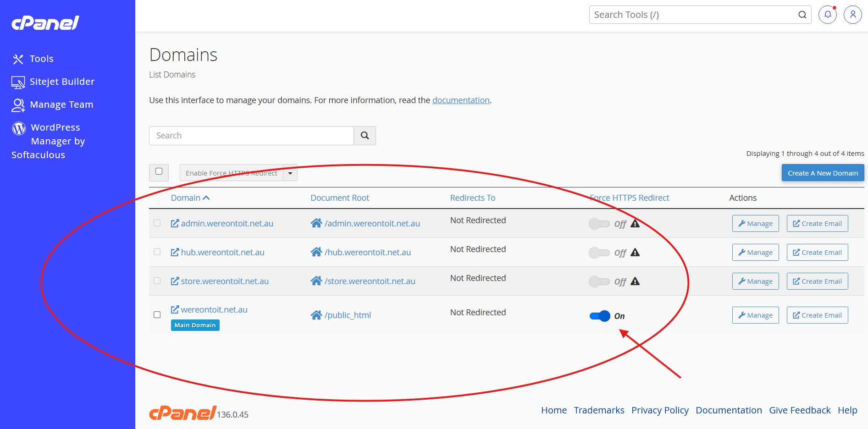Open Tools in the sidebar

click(x=33, y=59)
